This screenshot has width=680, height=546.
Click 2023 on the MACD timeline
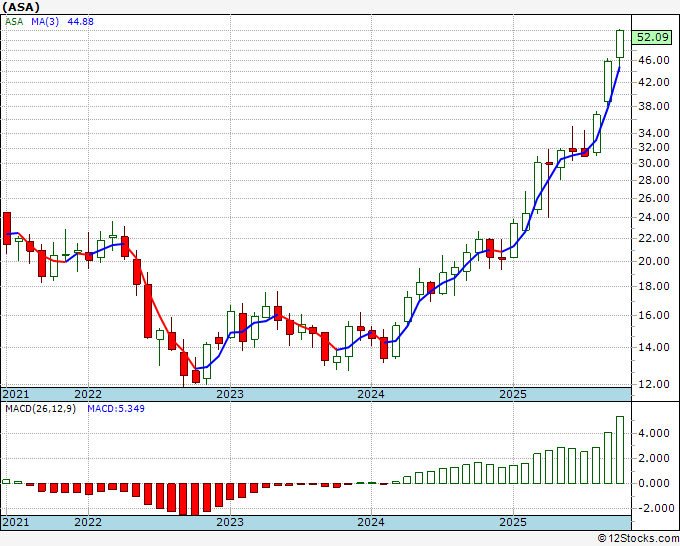point(230,522)
